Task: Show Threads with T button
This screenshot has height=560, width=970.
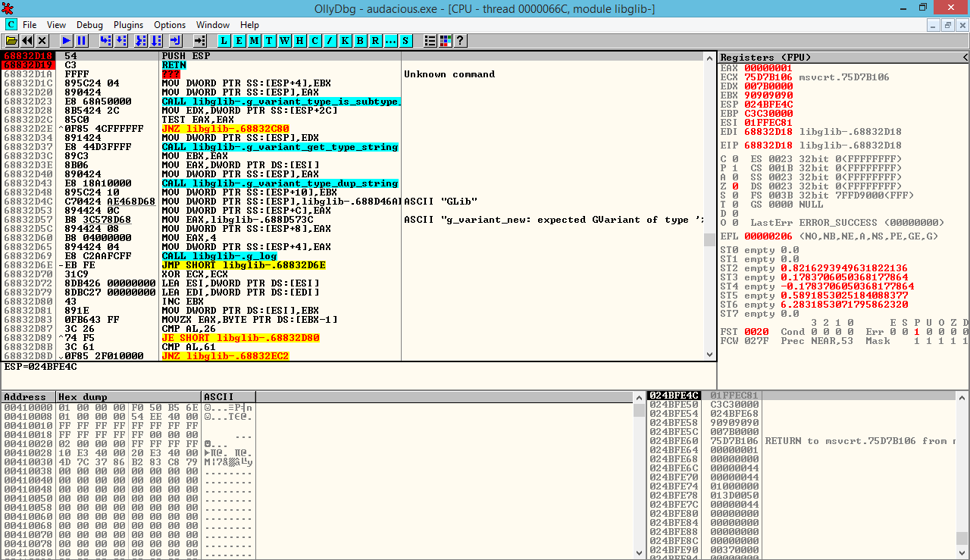Action: click(270, 40)
